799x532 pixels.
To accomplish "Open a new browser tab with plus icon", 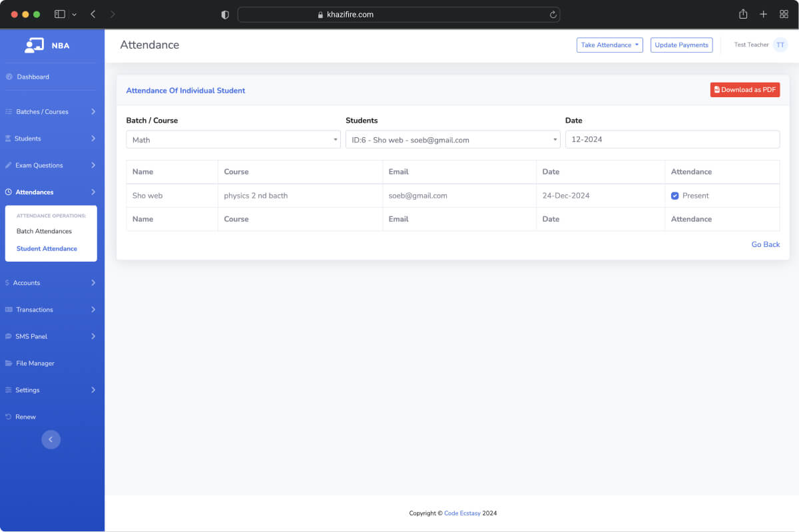I will point(763,14).
